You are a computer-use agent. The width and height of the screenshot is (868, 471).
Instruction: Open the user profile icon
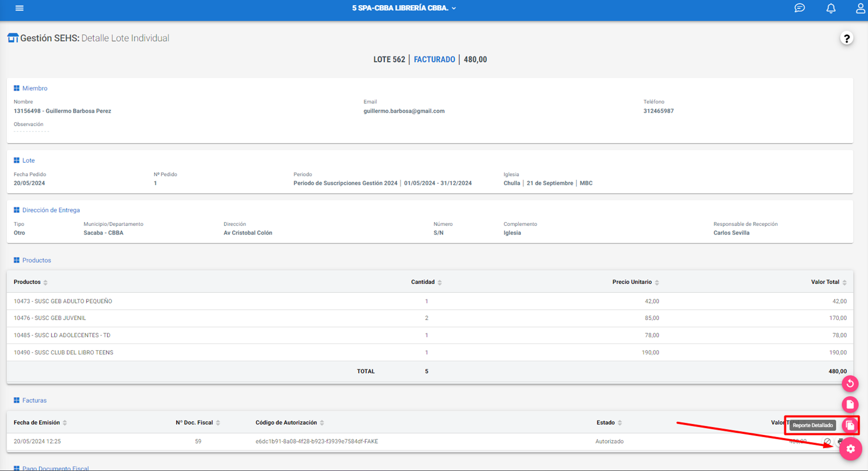click(x=860, y=8)
